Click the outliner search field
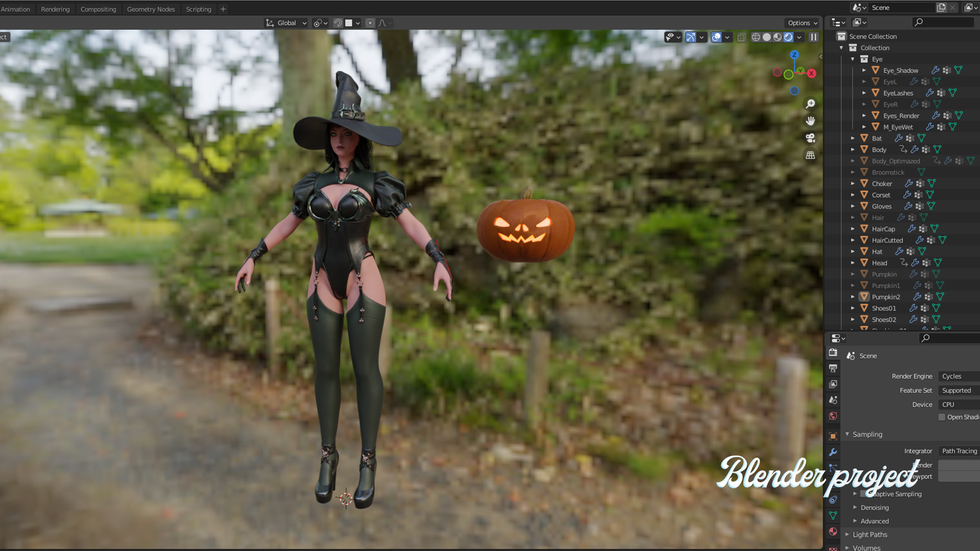 pos(943,22)
